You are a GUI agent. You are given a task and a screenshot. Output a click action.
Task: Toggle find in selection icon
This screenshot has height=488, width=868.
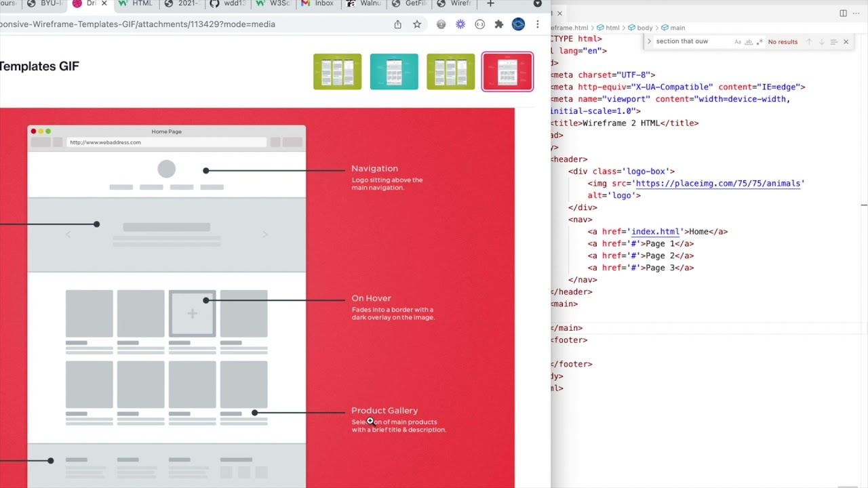833,42
